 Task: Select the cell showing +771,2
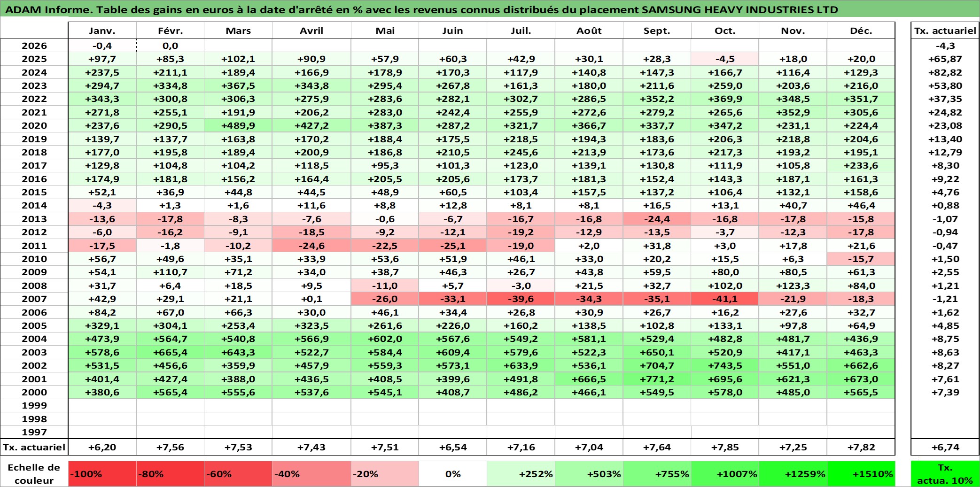click(x=657, y=379)
